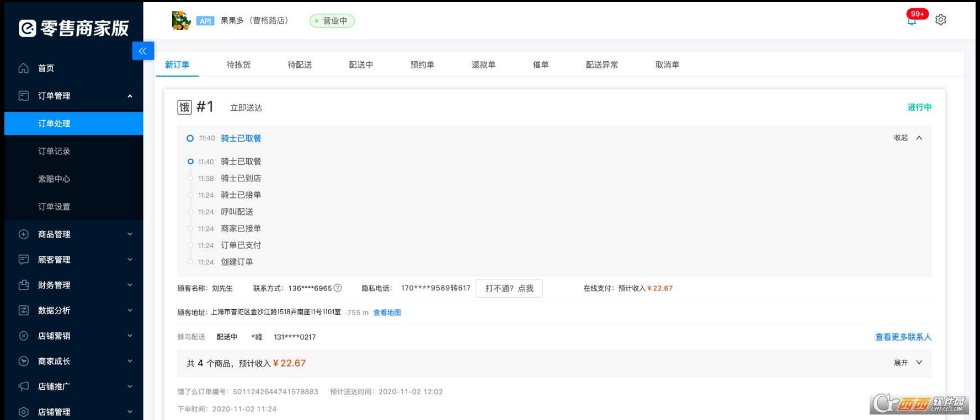980x420 pixels.
Task: Open the 查看地图 link
Action: 387,313
